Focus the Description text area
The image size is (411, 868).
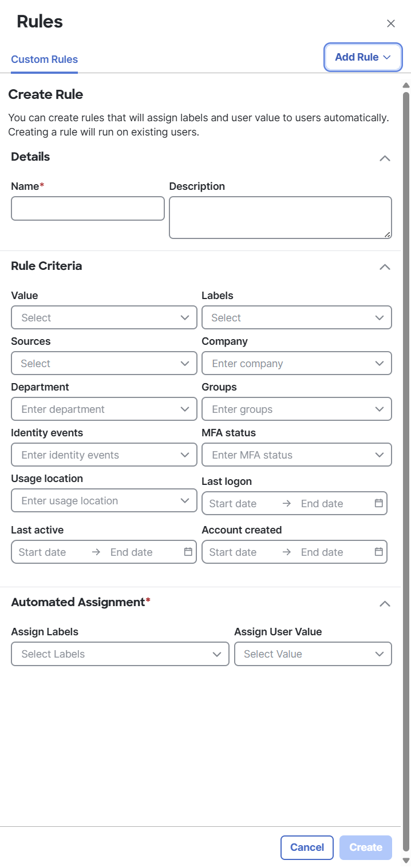pyautogui.click(x=280, y=217)
